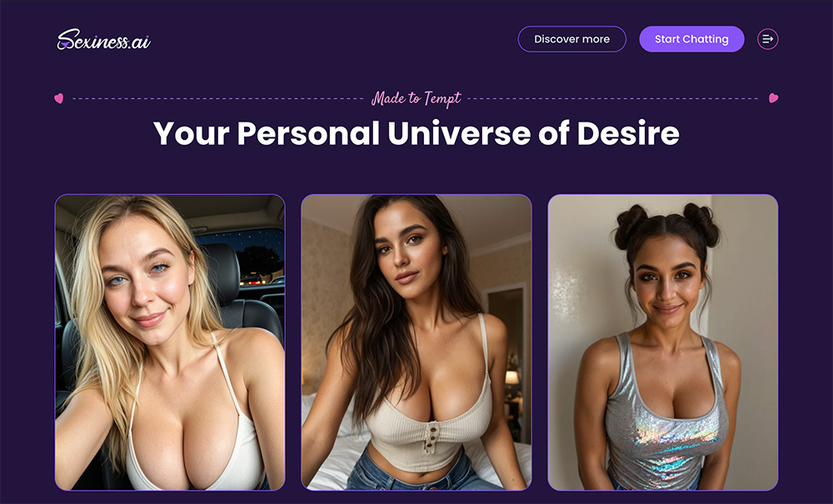Open the menu icon beside Start Chatting
Viewport: 833px width, 504px height.
point(768,39)
